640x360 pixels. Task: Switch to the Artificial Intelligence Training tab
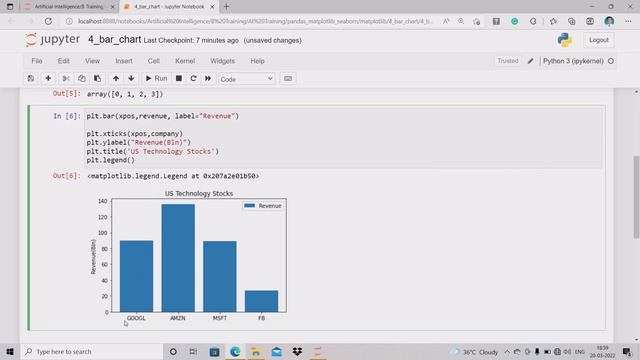pyautogui.click(x=69, y=7)
